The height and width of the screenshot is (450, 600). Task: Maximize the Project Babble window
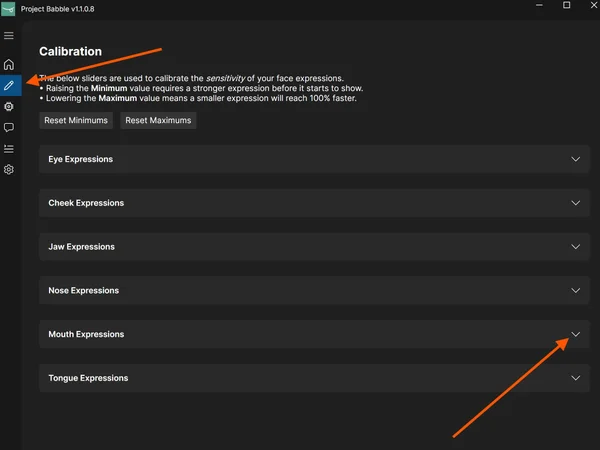566,6
